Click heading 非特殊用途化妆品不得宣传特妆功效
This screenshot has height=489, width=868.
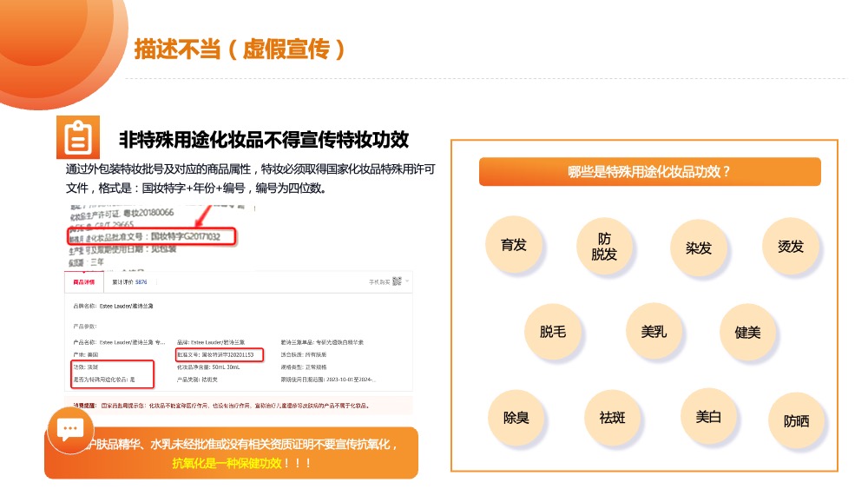[264, 139]
